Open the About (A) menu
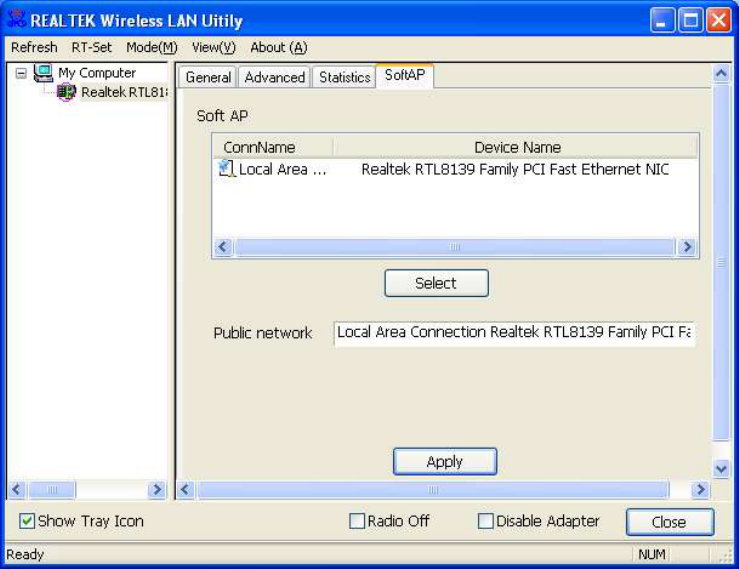The height and width of the screenshot is (569, 739). coord(279,48)
